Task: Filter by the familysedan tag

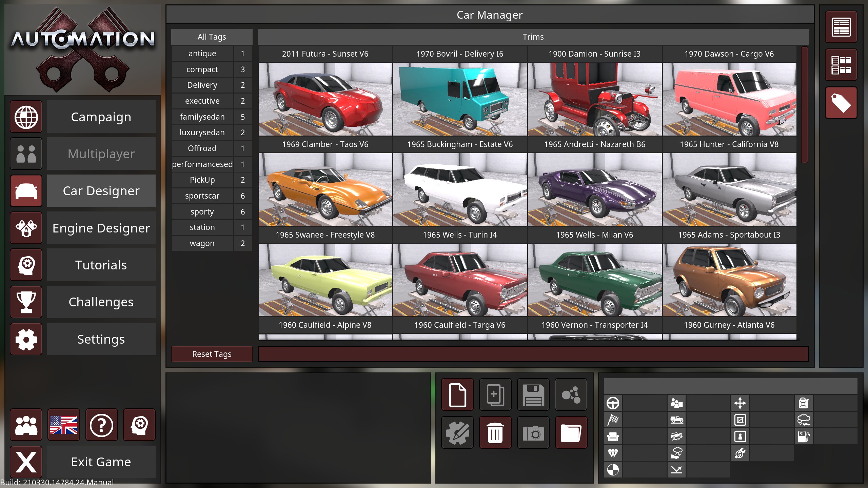Action: 202,117
